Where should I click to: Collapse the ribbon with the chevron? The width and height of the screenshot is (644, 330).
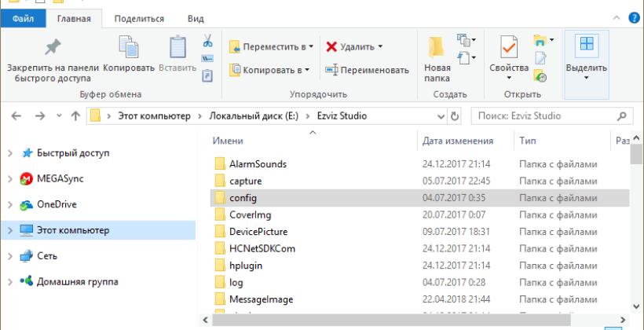[617, 17]
